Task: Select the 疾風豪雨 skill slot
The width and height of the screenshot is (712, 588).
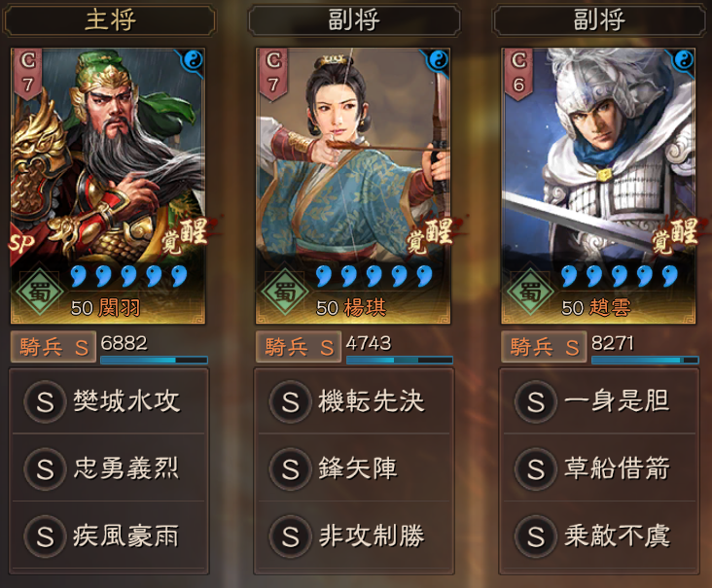Action: (109, 536)
